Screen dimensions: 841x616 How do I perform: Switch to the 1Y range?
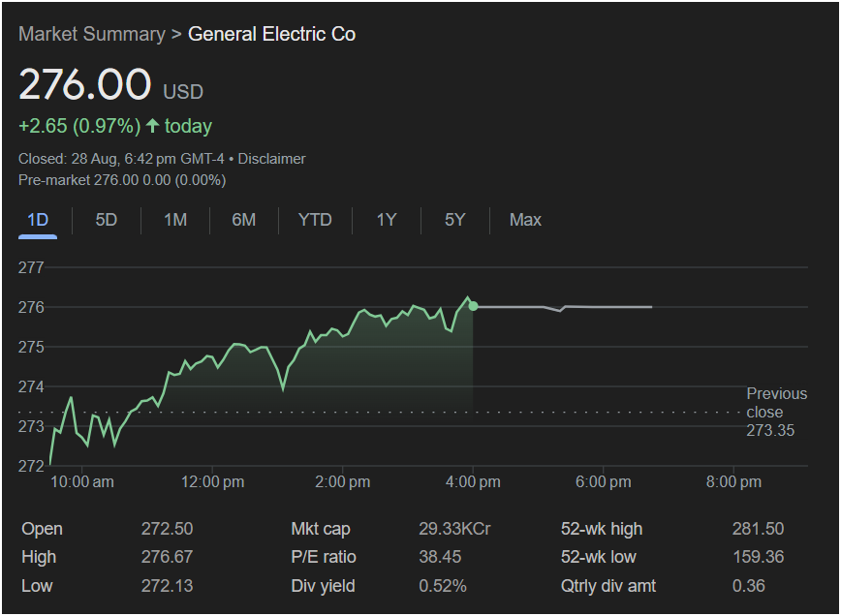(x=386, y=220)
